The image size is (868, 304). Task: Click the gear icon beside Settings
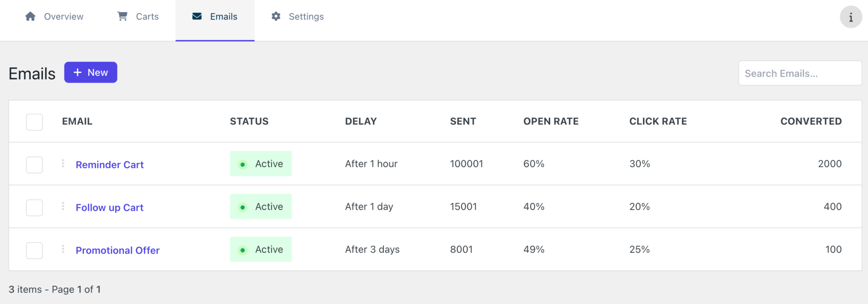point(275,16)
